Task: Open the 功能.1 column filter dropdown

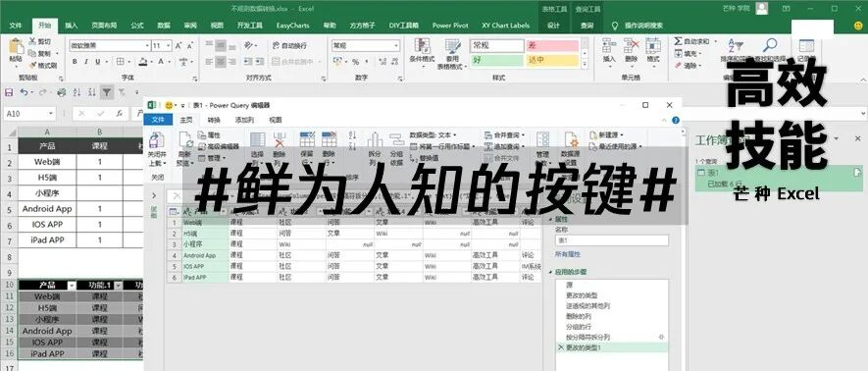Action: 118,286
